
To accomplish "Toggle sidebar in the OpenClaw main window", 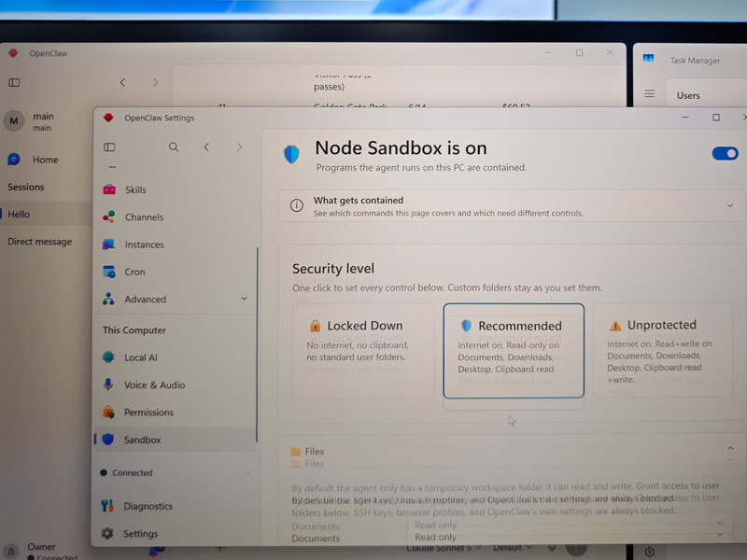I will (x=14, y=82).
